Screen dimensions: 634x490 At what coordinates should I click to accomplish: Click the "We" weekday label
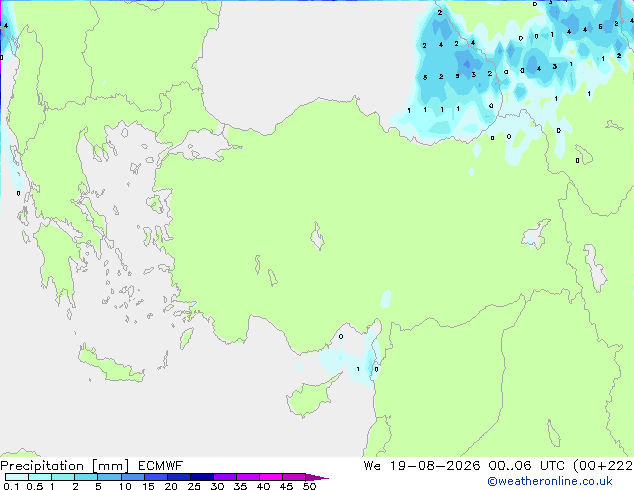tap(372, 466)
